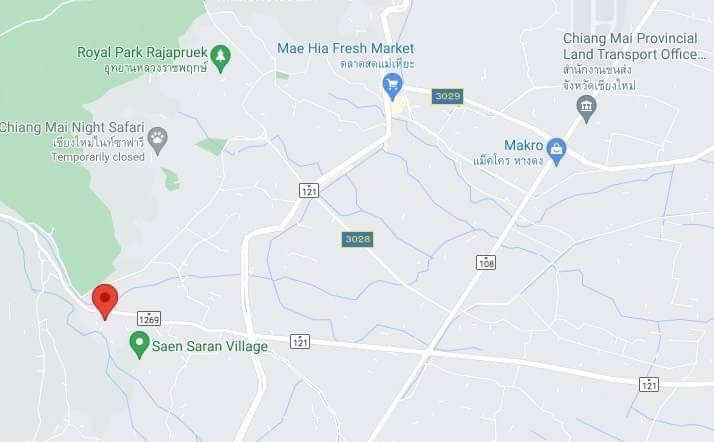This screenshot has width=714, height=442.
Task: Select the route 108 highway marker
Action: [486, 262]
